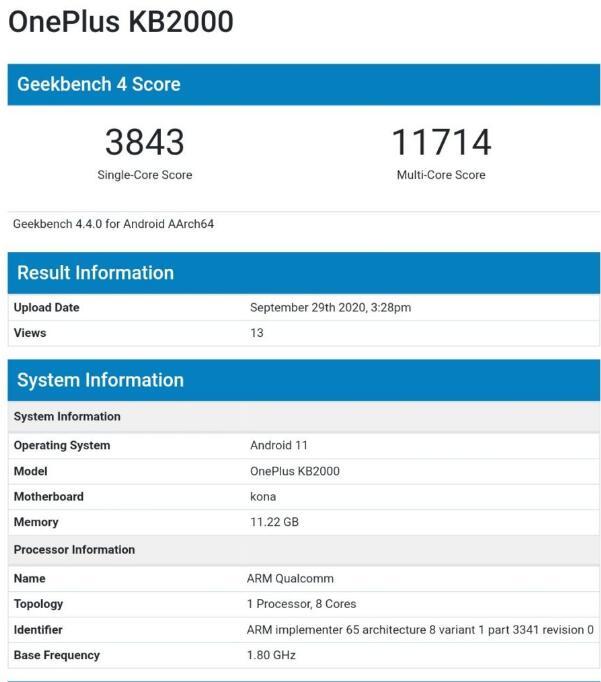Click the gray System Information subheading row
This screenshot has height=682, width=601.
tap(304, 416)
